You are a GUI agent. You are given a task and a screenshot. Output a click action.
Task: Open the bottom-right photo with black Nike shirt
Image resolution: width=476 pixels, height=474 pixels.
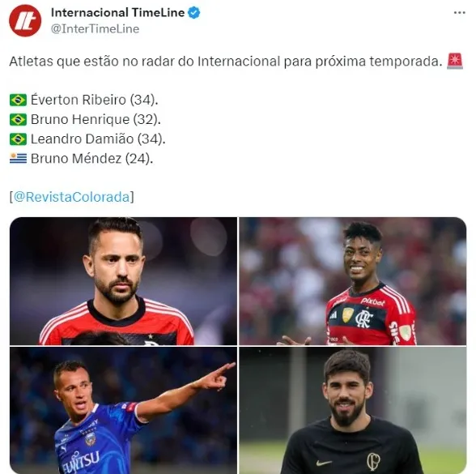click(x=353, y=410)
